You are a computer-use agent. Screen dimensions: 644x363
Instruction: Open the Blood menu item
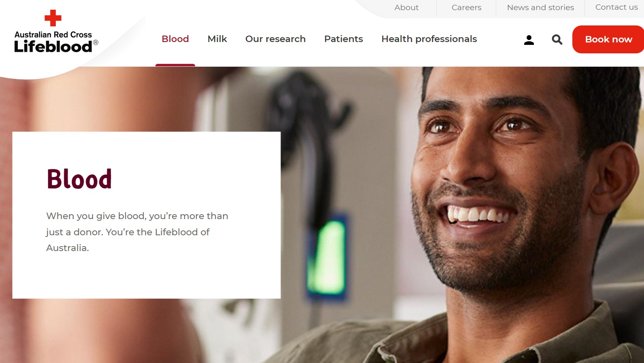tap(175, 39)
